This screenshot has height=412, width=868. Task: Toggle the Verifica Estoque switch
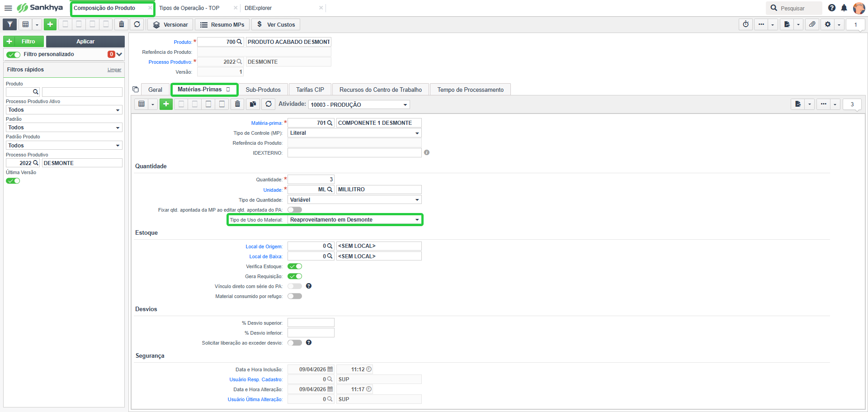(295, 266)
